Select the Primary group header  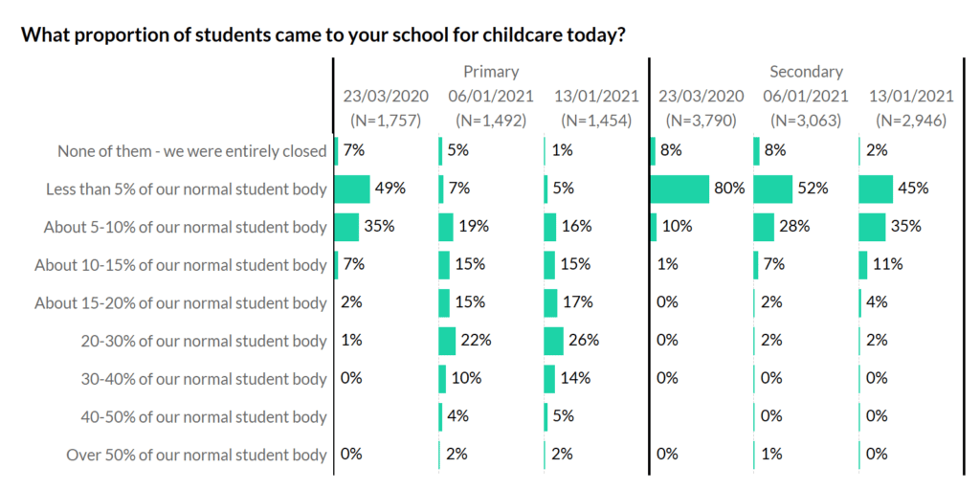(491, 72)
